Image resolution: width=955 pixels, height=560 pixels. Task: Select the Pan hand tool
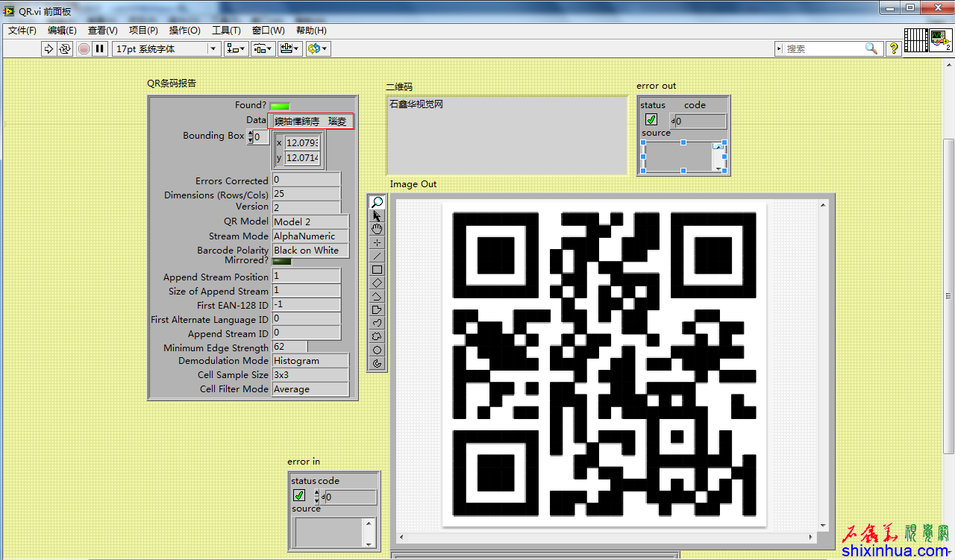378,229
